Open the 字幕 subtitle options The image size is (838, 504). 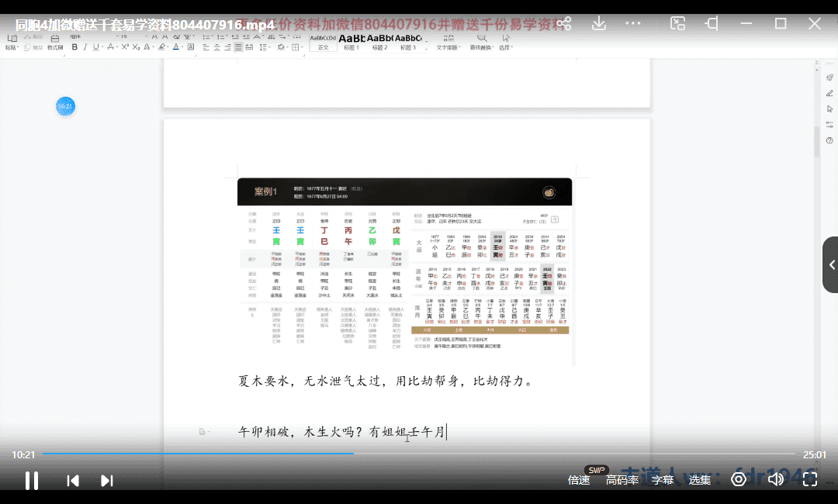[663, 480]
